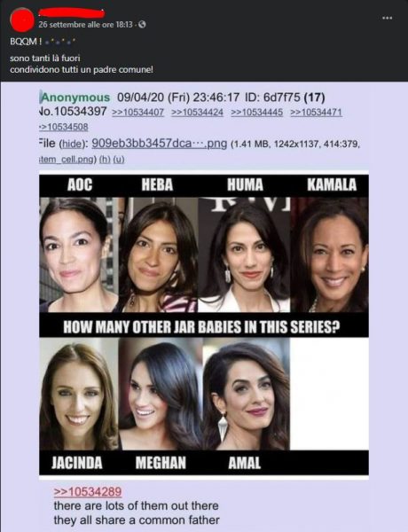The width and height of the screenshot is (408, 532).
Task: Open the redacted poster name link
Action: (71, 13)
